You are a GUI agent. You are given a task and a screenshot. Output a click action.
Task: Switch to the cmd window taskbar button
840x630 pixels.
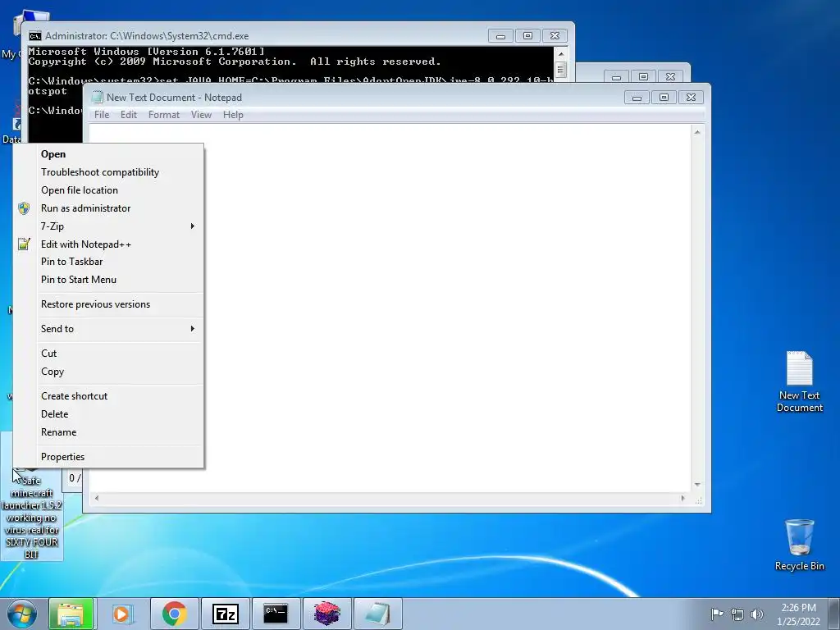coord(276,614)
